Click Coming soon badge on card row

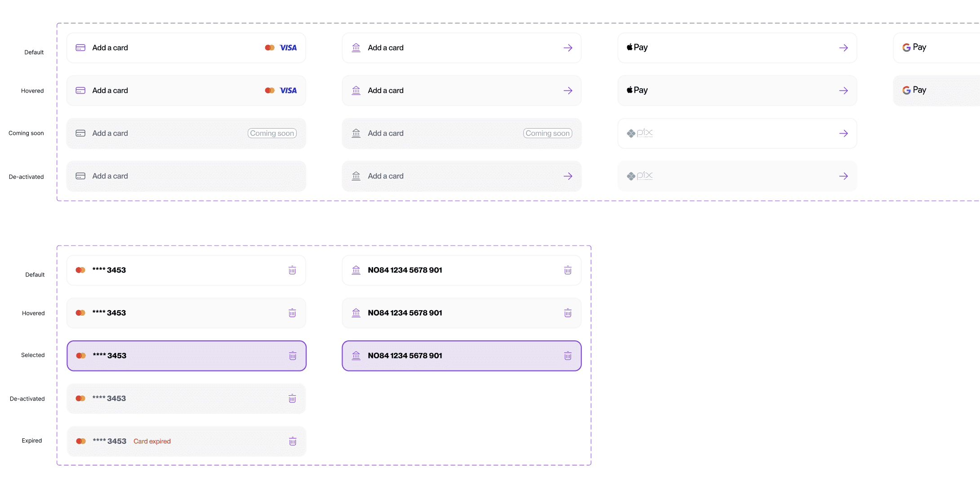272,133
